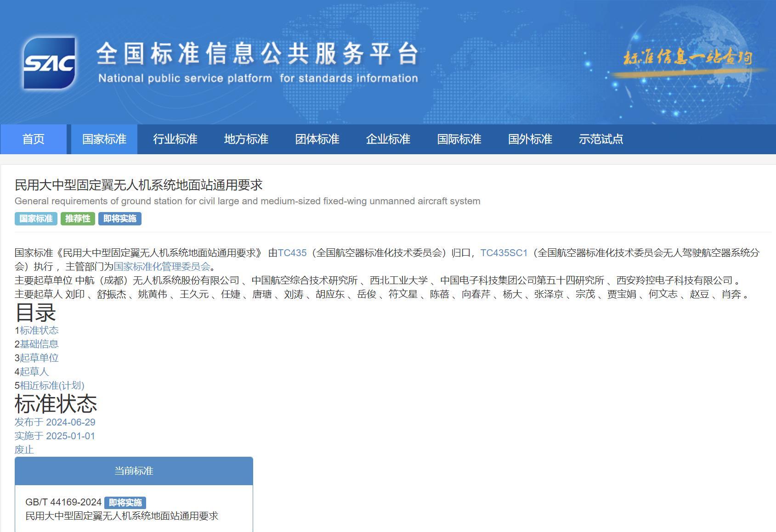
Task: Click the 废止 status entry
Action: point(24,450)
